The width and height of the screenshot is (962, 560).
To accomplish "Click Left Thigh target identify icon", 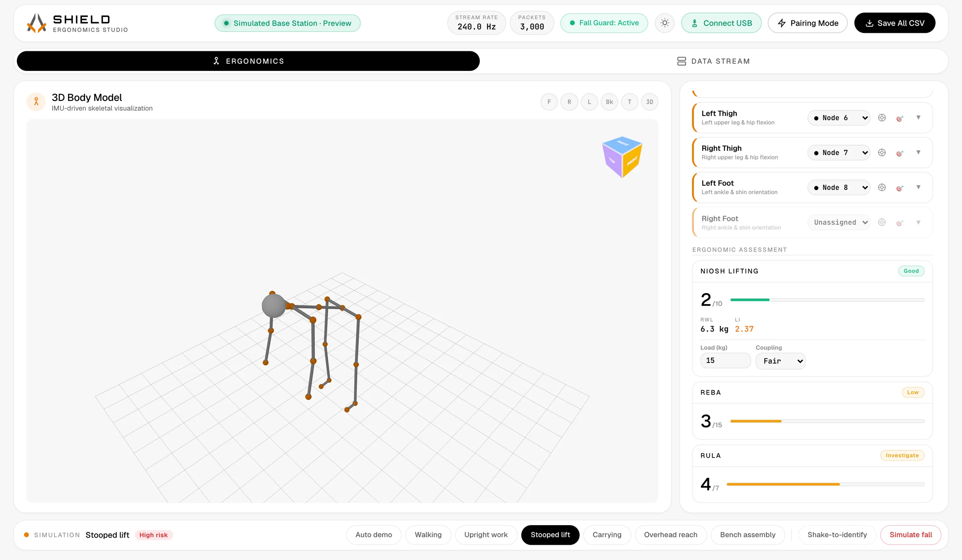I will [900, 118].
